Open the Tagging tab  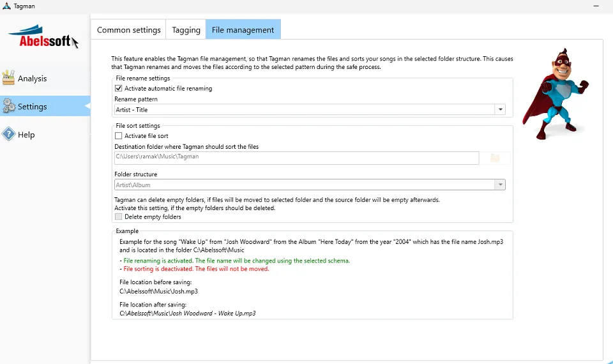(x=186, y=30)
